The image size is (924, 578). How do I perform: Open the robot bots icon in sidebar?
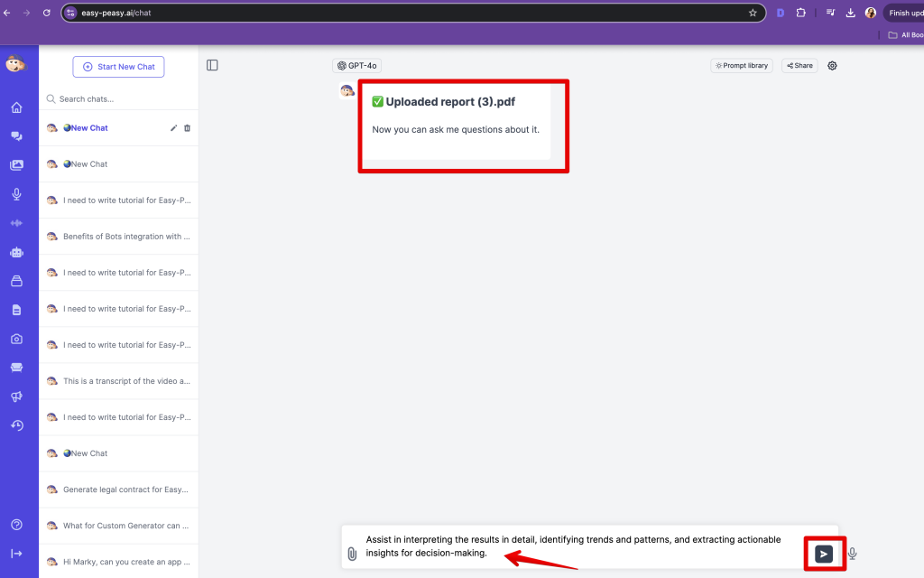coord(16,252)
